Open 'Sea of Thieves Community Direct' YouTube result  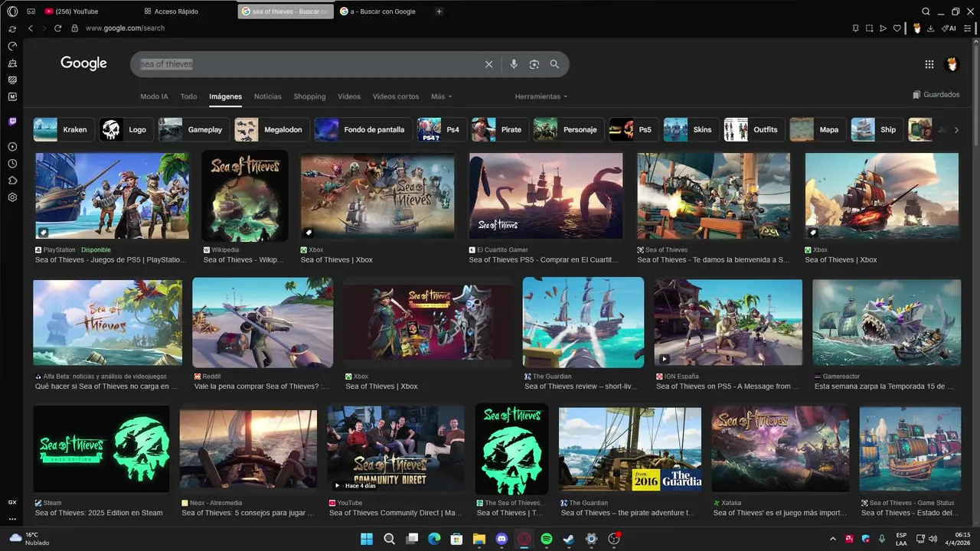click(396, 513)
